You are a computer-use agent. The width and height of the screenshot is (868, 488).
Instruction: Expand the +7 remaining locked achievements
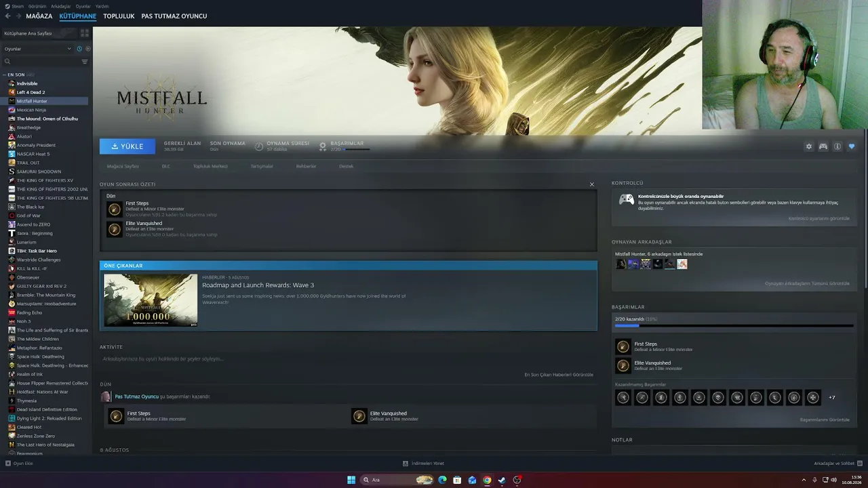click(x=832, y=398)
